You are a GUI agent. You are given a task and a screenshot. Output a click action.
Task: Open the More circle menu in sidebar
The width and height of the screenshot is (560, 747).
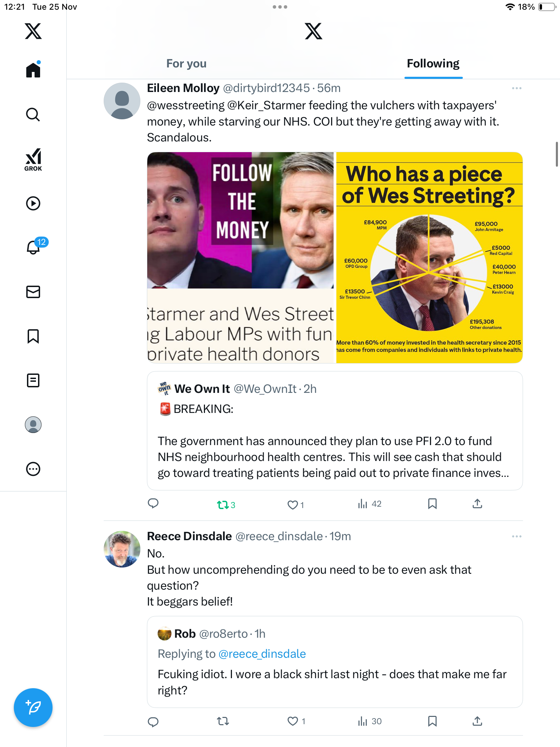(33, 469)
